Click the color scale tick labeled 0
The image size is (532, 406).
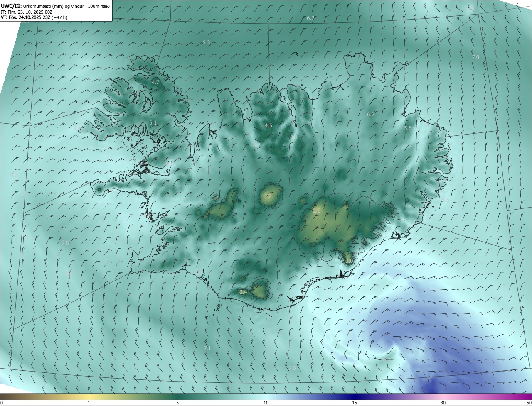coord(2,403)
